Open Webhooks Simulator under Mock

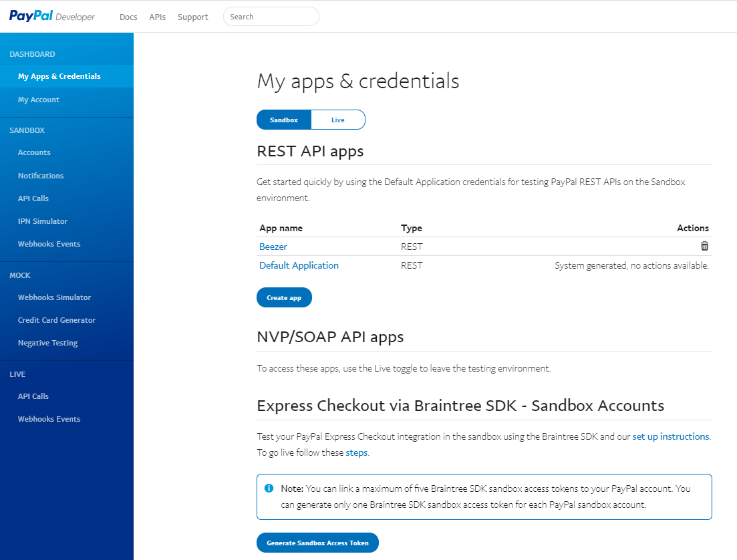point(54,297)
